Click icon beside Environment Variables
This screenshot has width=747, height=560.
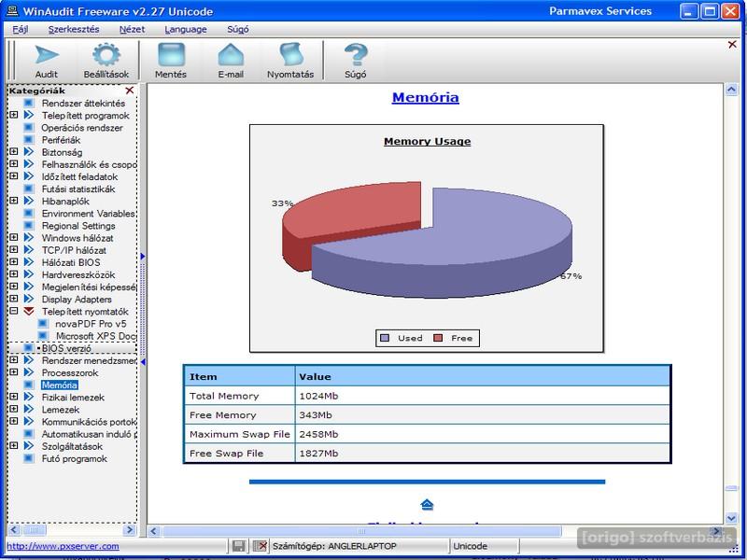pyautogui.click(x=29, y=214)
